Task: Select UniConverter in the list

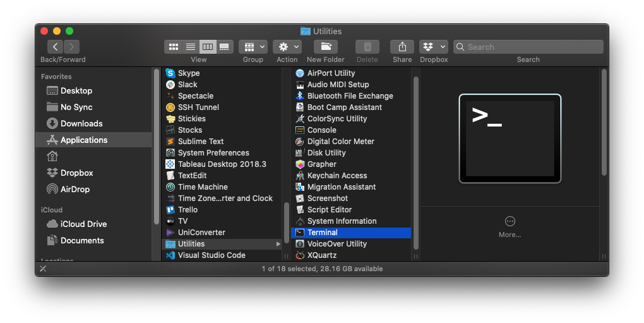Action: [x=222, y=232]
